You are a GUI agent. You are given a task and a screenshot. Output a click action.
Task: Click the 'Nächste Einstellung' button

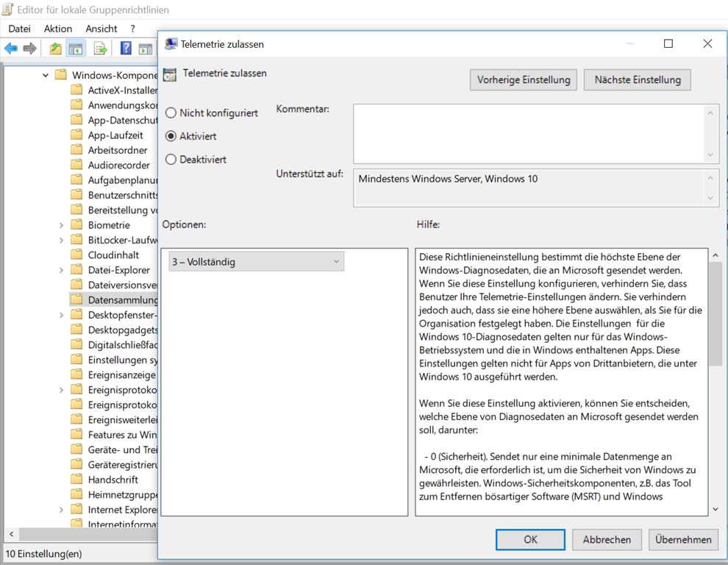[638, 80]
